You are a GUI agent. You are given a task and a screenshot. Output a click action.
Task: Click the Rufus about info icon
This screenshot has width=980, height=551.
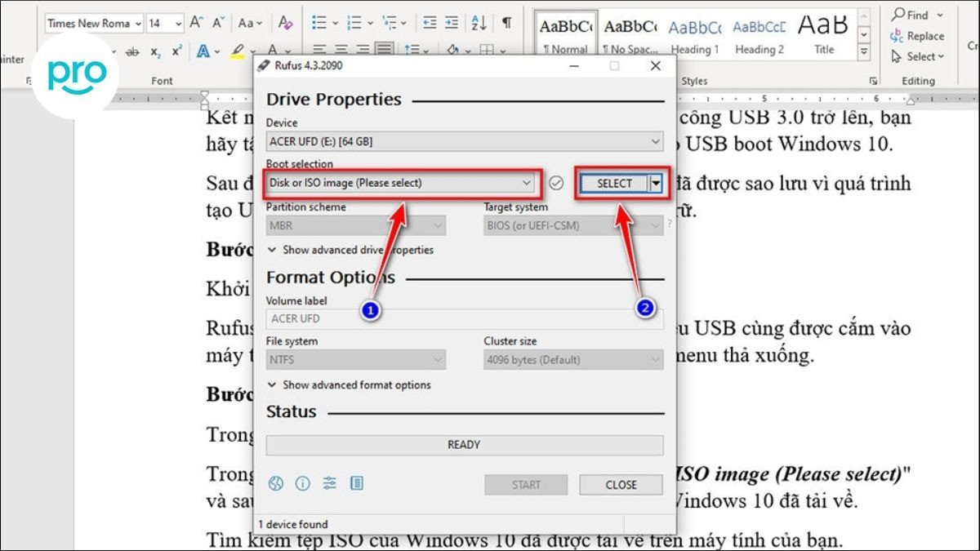pos(302,483)
